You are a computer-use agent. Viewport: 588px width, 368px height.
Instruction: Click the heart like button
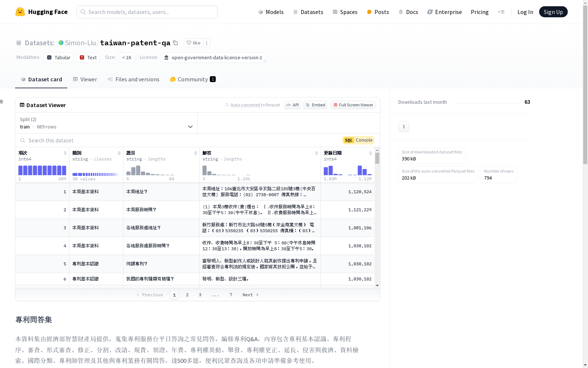[193, 43]
